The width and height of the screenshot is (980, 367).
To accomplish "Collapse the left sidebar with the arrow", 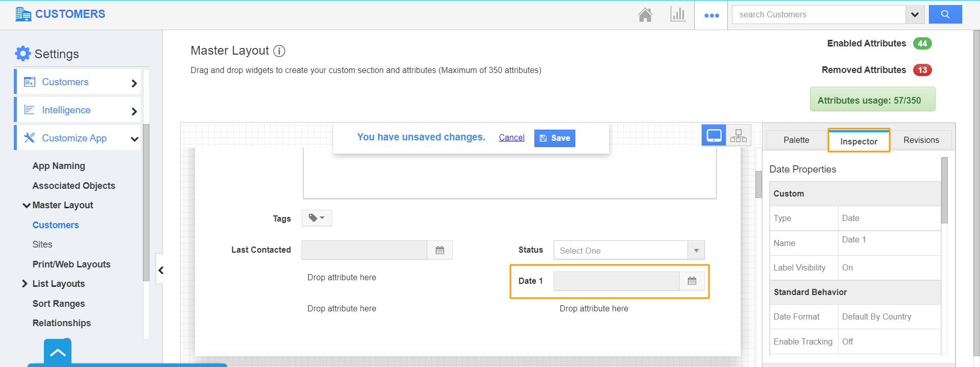I will pos(161,271).
